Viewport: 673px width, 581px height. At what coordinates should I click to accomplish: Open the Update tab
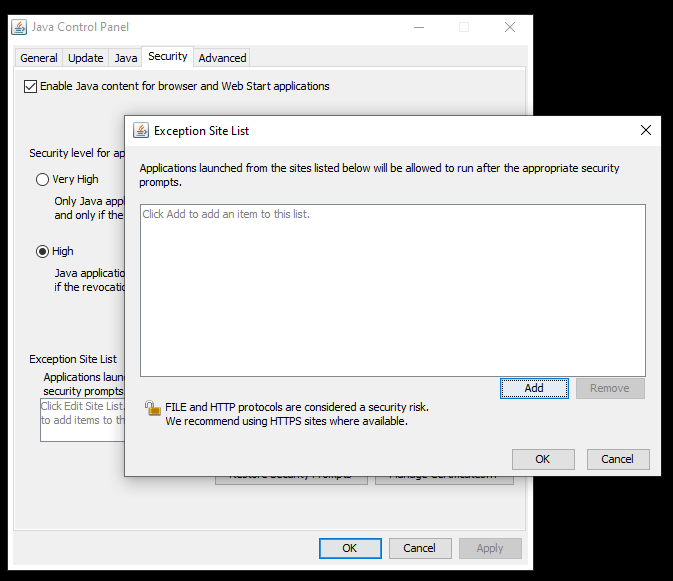point(86,58)
